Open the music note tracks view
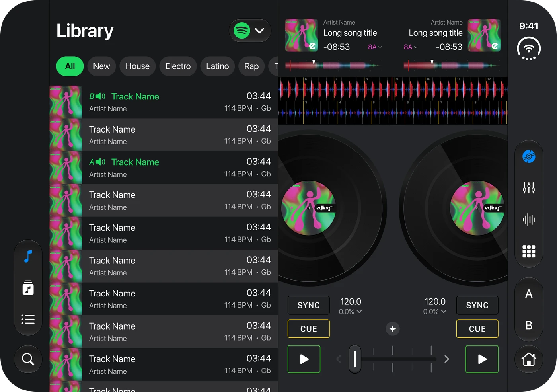 coord(28,257)
